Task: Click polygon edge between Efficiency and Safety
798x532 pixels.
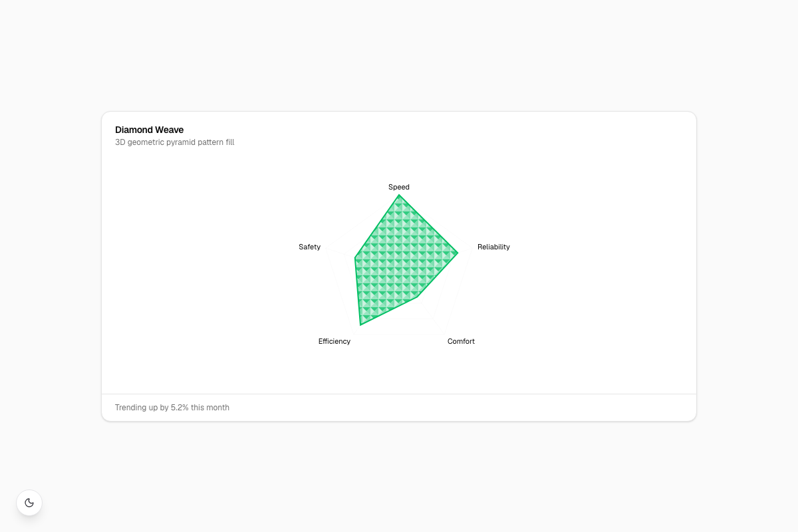Action: point(358,291)
